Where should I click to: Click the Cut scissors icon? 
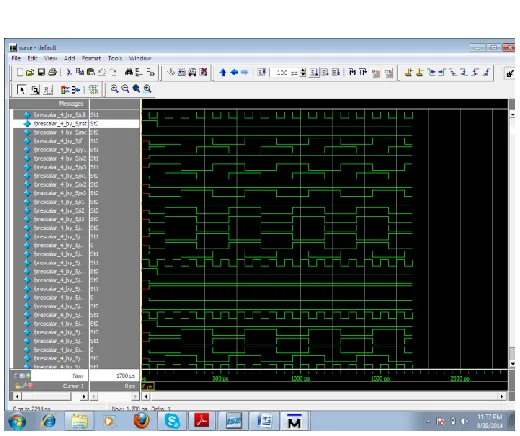point(69,72)
